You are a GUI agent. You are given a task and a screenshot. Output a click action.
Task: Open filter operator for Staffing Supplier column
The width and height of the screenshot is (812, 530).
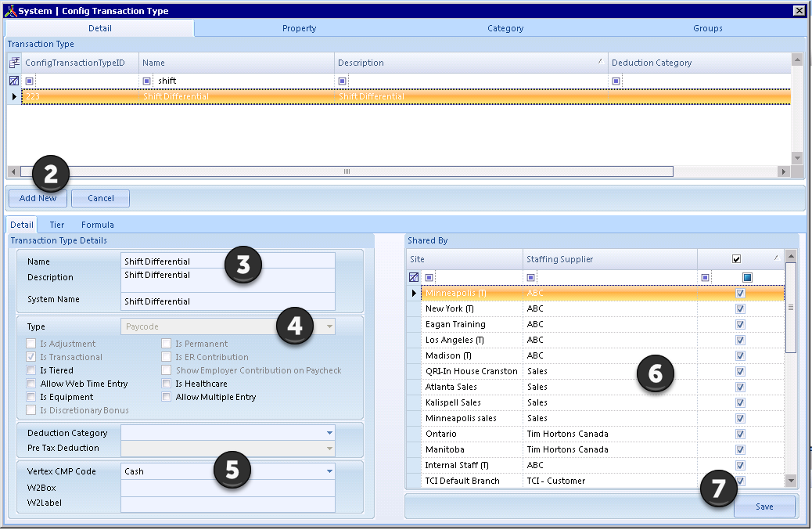531,278
